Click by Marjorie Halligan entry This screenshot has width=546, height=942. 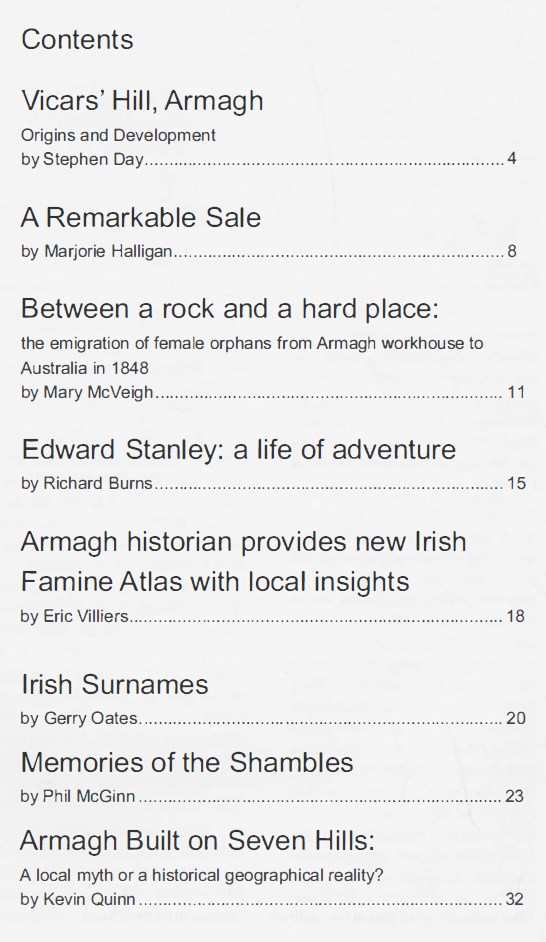point(97,251)
